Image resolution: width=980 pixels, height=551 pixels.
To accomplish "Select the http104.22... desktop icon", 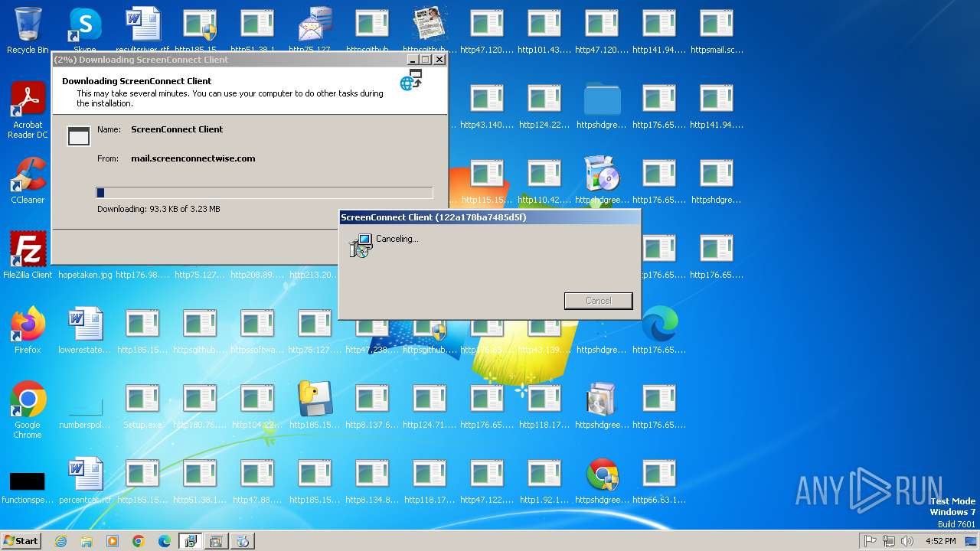I will pyautogui.click(x=257, y=405).
